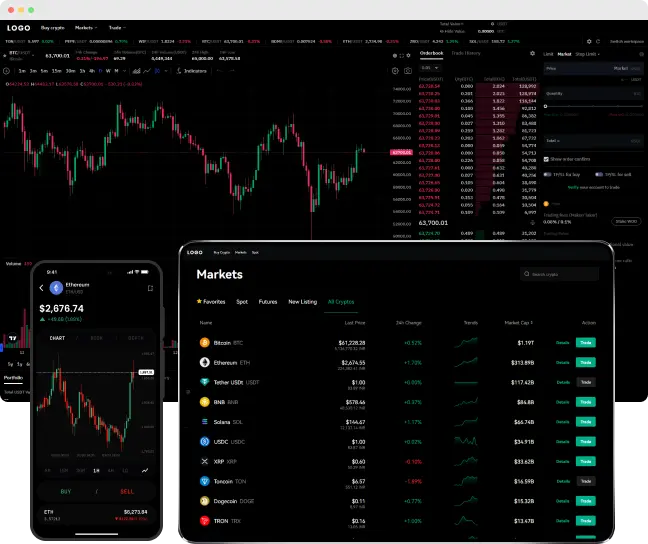
Task: Switch to the Orderbook tab
Action: coord(431,53)
